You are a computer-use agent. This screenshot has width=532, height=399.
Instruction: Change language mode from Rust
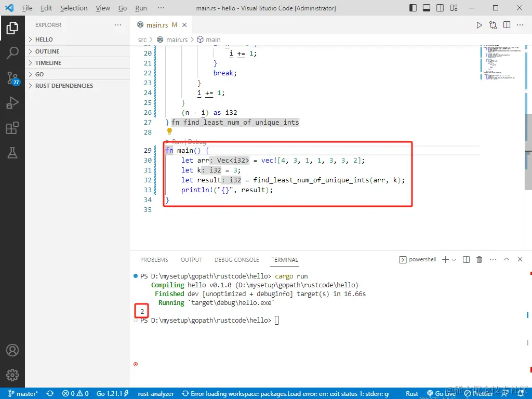pyautogui.click(x=412, y=394)
